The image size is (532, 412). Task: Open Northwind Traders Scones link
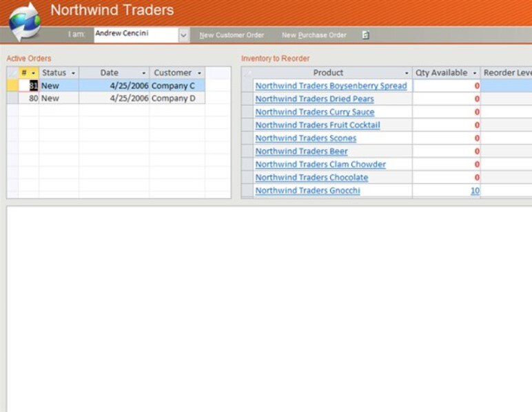(306, 138)
